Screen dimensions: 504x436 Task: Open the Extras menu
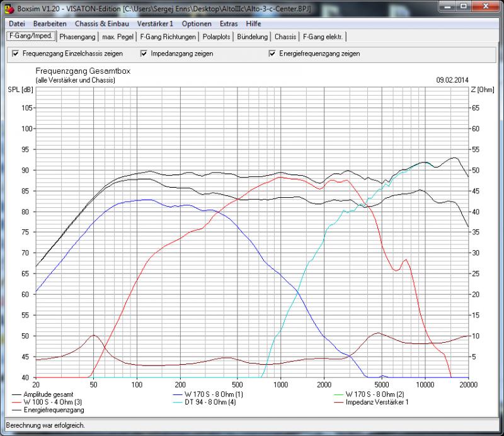click(x=229, y=23)
